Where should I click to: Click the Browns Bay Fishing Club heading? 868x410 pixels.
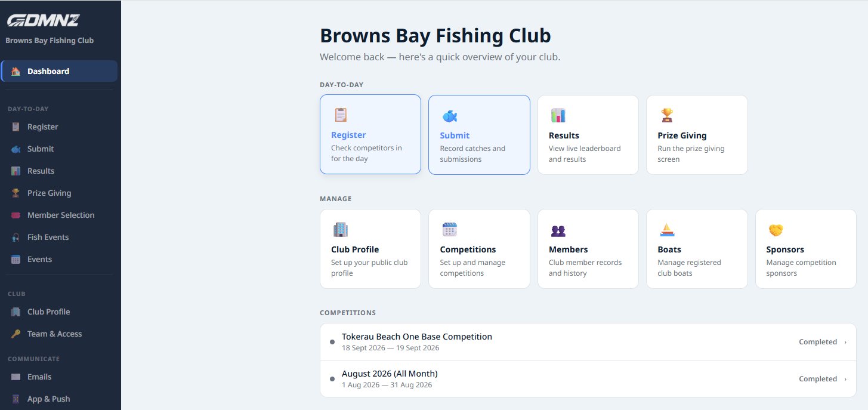pos(435,36)
